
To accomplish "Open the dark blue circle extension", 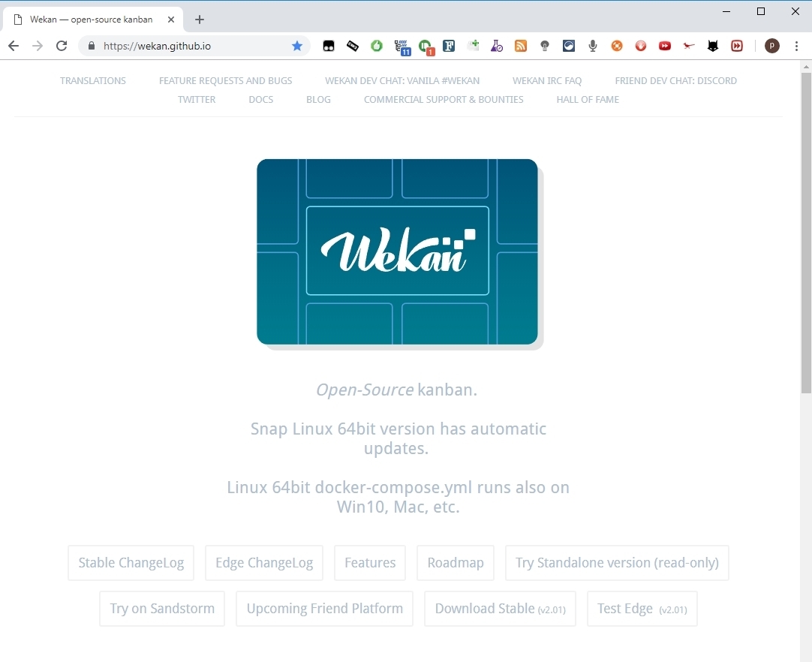I will click(569, 46).
